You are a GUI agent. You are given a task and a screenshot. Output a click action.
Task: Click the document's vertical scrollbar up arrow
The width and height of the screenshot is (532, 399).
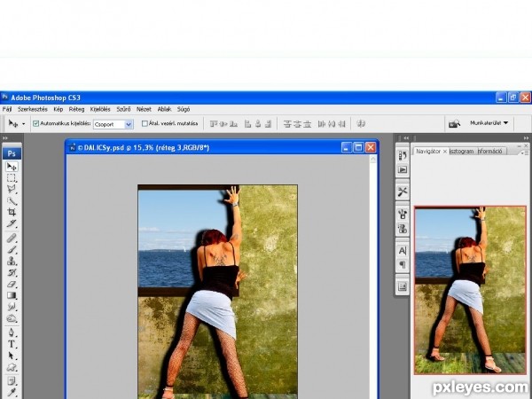[373, 160]
